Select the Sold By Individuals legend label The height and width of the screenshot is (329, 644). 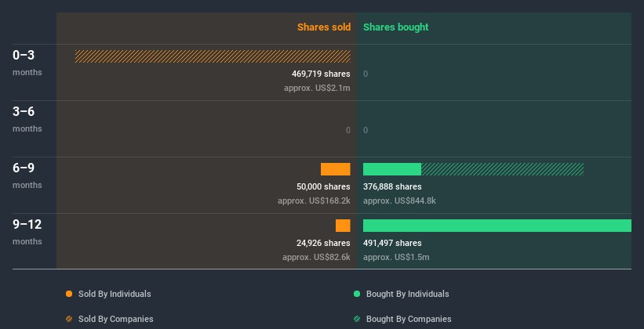pos(115,294)
